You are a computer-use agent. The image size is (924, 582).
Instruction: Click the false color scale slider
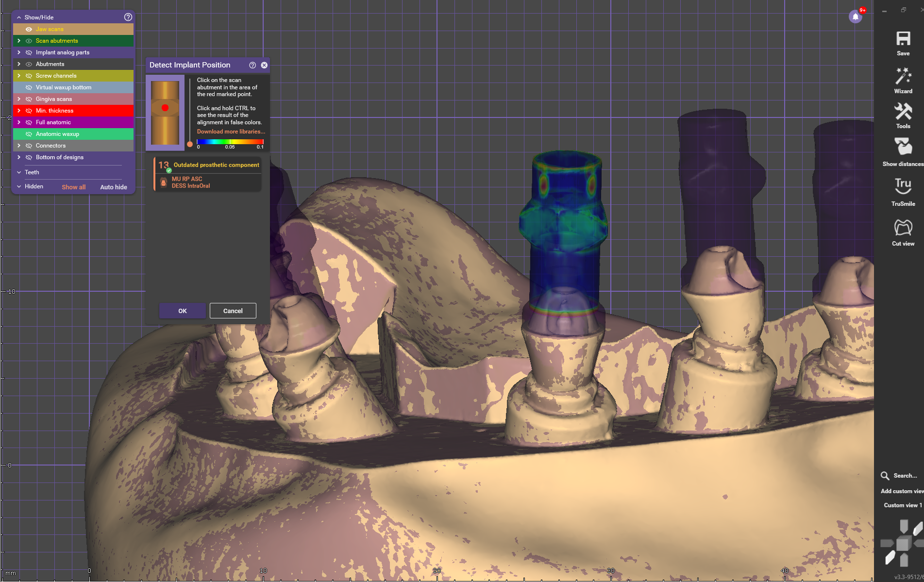coord(190,144)
